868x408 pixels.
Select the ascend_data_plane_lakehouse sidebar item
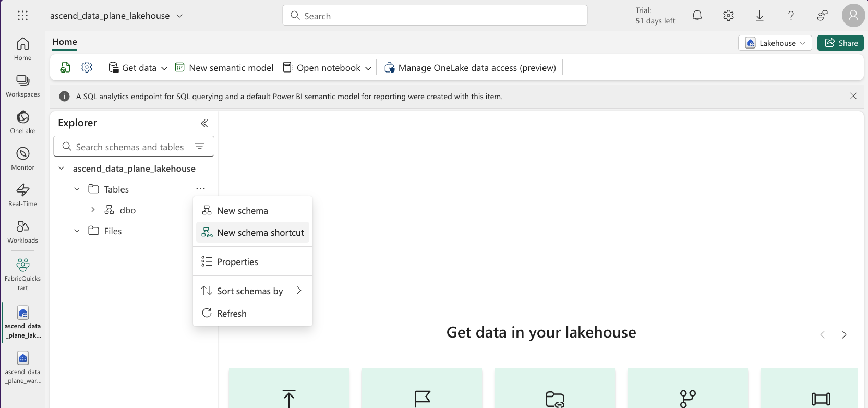coord(23,322)
